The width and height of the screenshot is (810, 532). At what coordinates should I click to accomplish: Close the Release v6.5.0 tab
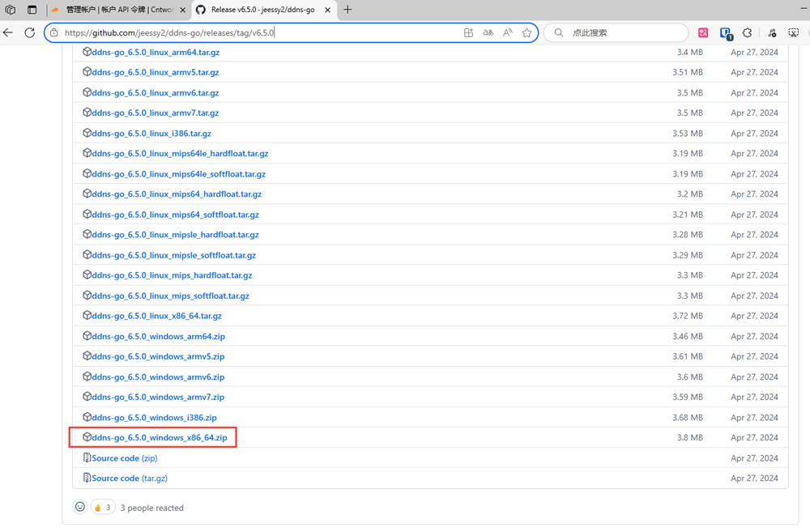tap(327, 10)
